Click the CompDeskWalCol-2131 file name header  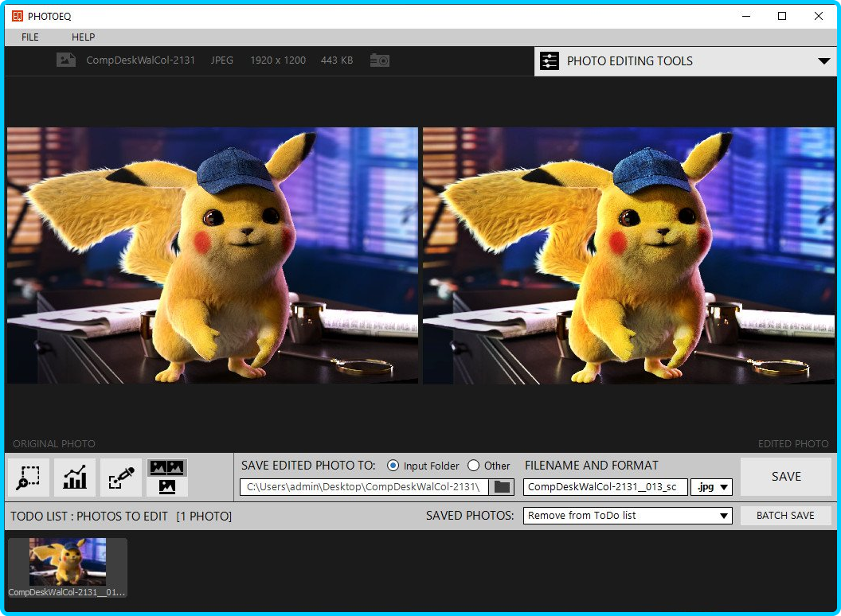pyautogui.click(x=140, y=60)
